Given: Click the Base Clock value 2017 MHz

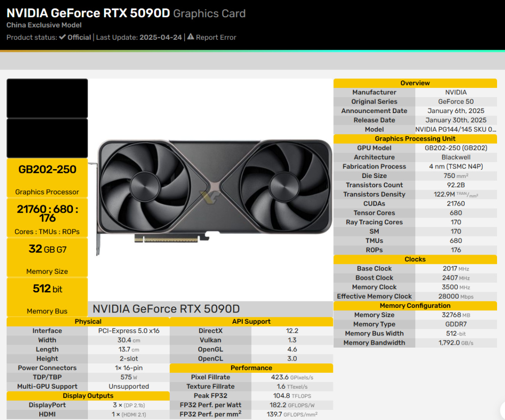Looking at the screenshot, I should coord(456,269).
